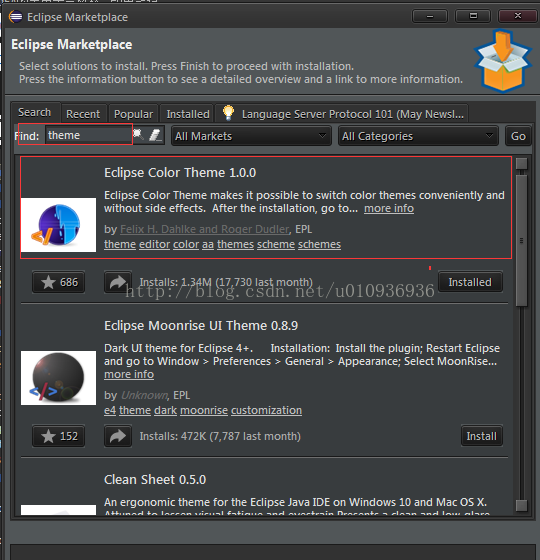This screenshot has width=540, height=560.
Task: Open the All Markets dropdown
Action: pos(251,136)
